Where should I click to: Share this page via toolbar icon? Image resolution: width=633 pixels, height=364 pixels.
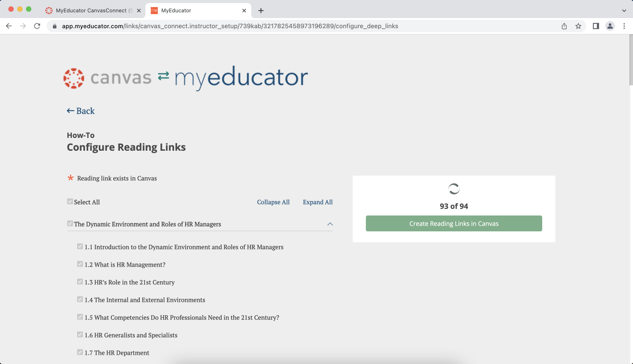564,26
